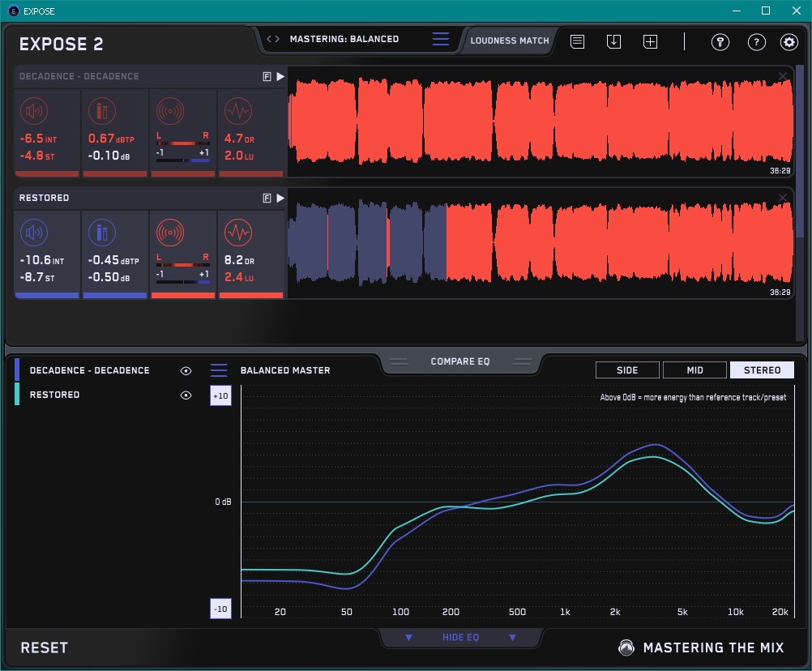
Task: Collapse the panel using Hide EQ
Action: pos(460,637)
